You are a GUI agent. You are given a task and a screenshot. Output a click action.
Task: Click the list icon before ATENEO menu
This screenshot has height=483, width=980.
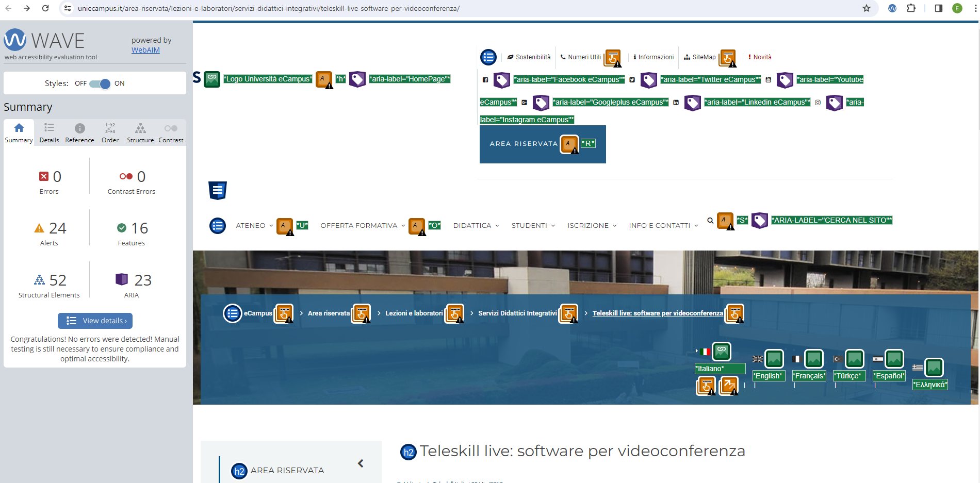[218, 226]
